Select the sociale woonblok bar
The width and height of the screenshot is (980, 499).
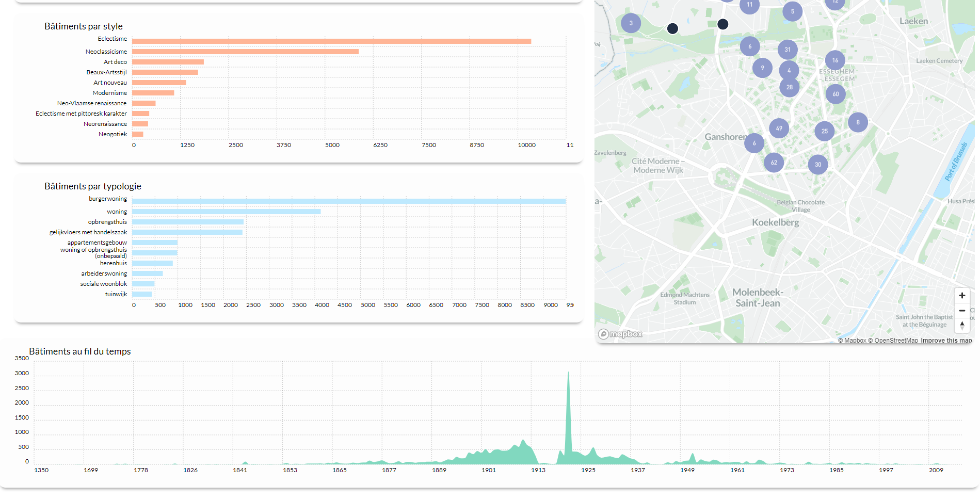pyautogui.click(x=143, y=284)
